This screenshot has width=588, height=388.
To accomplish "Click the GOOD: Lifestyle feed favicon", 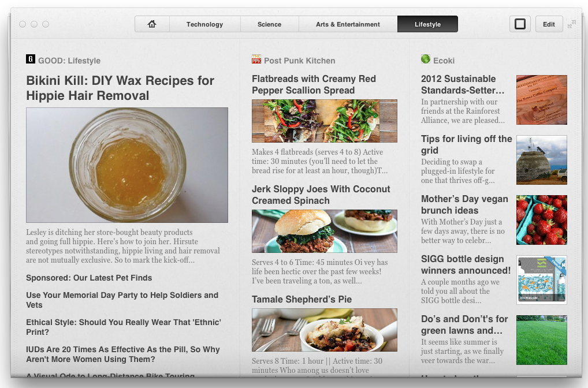I will click(31, 59).
